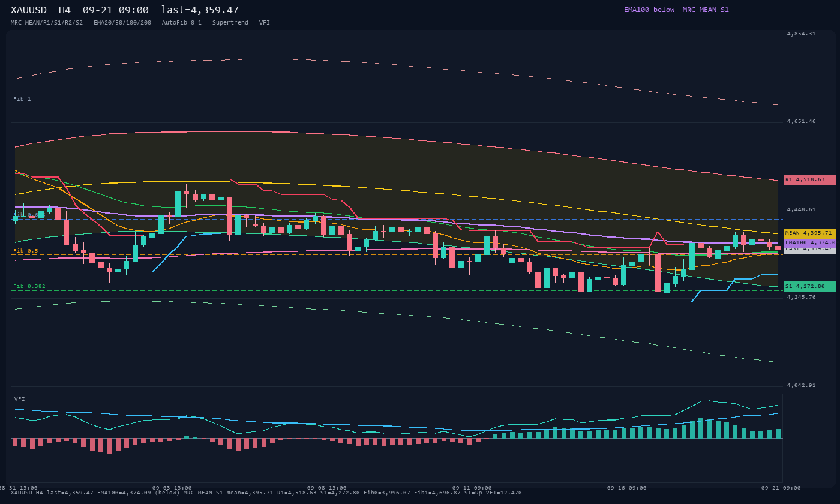Click the 4,245.76 price axis label
This screenshot has width=840, height=504.
coord(801,298)
